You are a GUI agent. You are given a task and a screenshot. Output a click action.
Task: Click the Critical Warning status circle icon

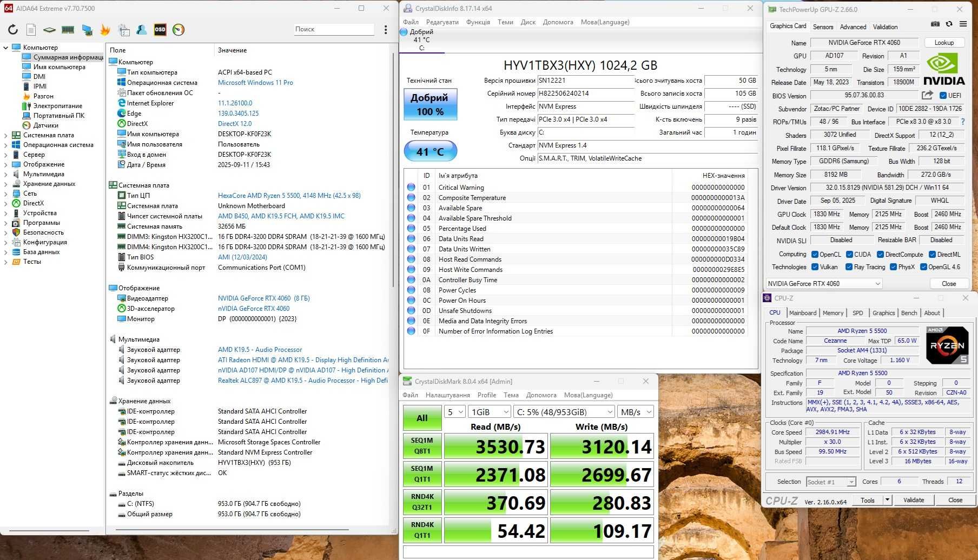[x=411, y=187]
